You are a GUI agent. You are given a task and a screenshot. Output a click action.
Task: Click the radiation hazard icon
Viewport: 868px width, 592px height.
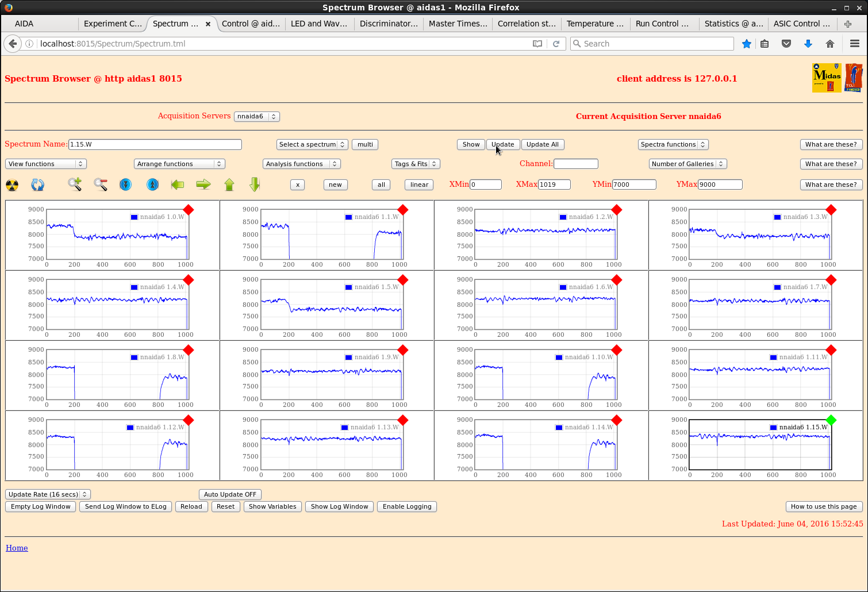[12, 185]
